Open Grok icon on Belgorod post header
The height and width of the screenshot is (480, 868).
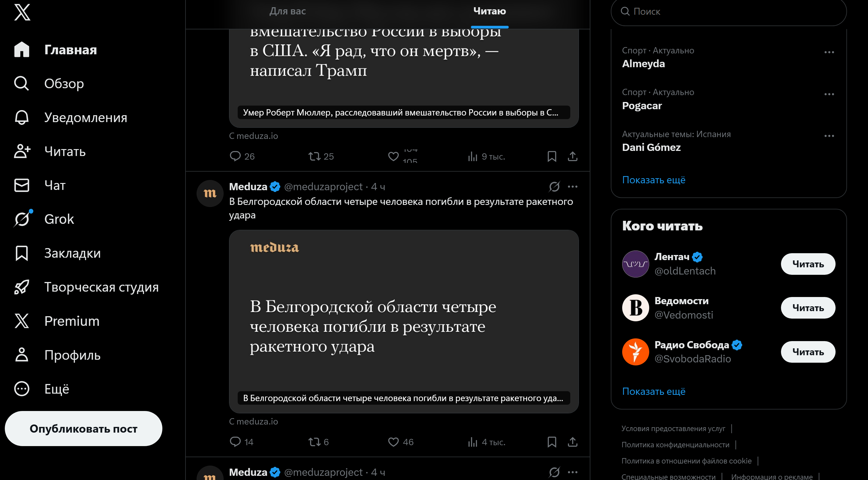point(554,186)
